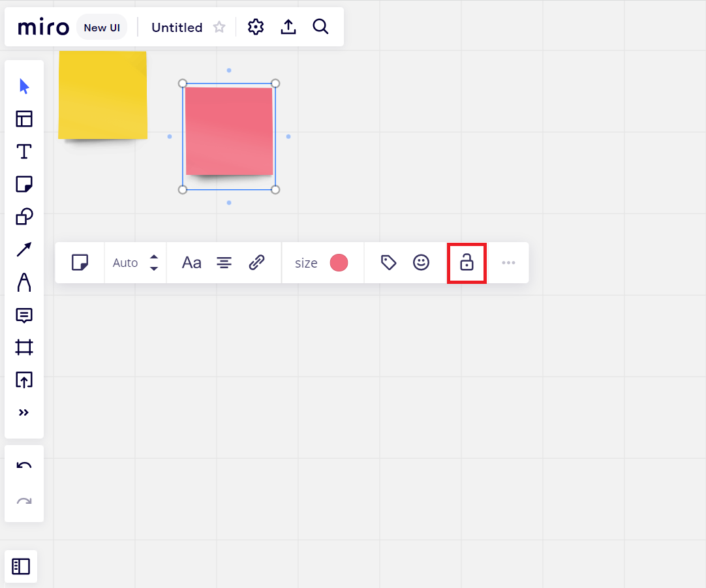This screenshot has width=706, height=588.
Task: Select the Text tool
Action: coord(24,151)
